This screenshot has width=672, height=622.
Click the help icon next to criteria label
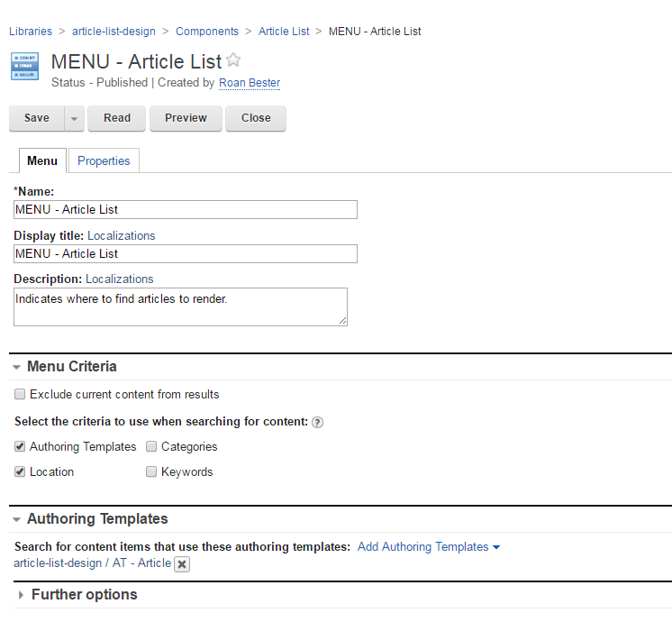coord(317,422)
